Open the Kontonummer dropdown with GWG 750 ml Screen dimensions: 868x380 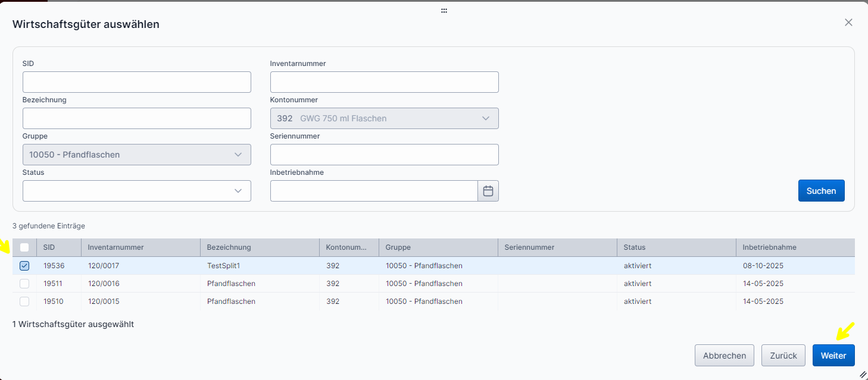tap(385, 118)
